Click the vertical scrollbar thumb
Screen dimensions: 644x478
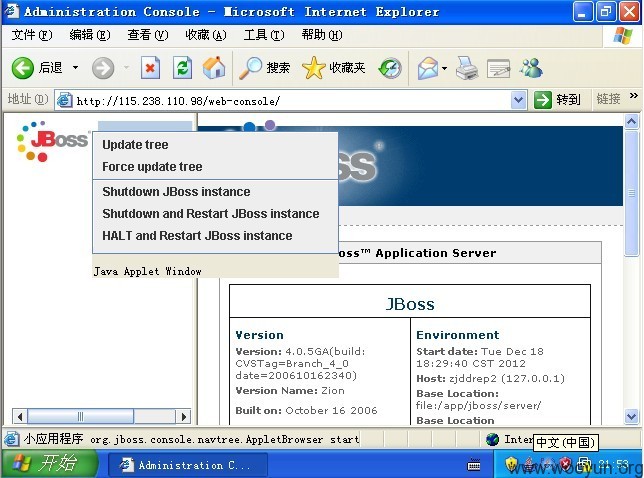click(631, 193)
